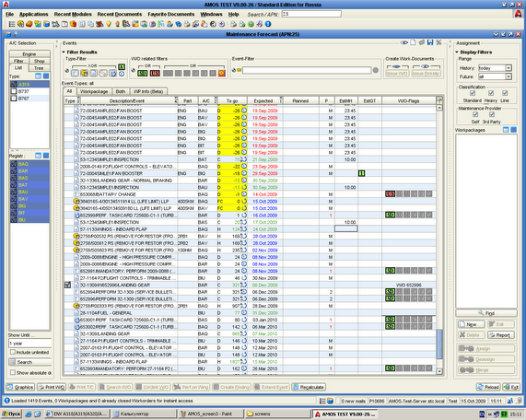
Task: Click the blue info icon in main toolbar
Action: click(268, 24)
